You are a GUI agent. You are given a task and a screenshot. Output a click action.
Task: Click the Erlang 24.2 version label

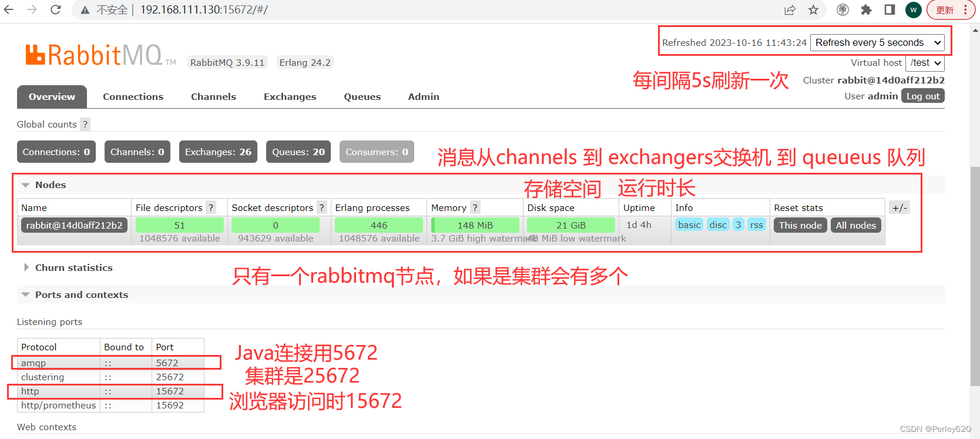coord(305,62)
